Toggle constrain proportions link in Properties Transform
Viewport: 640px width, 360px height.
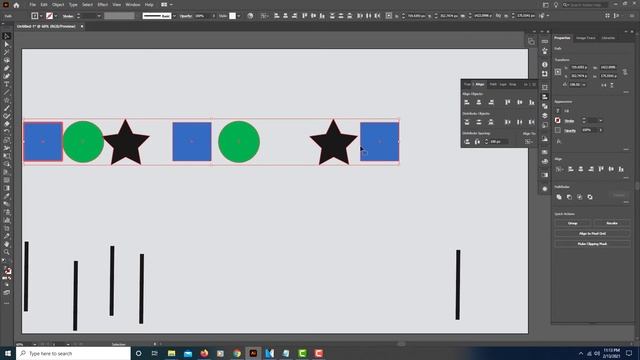(625, 72)
